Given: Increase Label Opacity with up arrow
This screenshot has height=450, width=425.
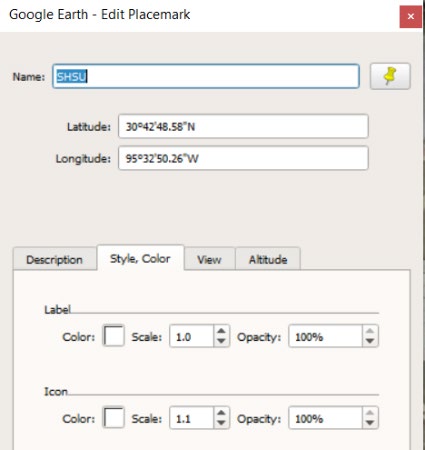Looking at the screenshot, I should point(370,331).
